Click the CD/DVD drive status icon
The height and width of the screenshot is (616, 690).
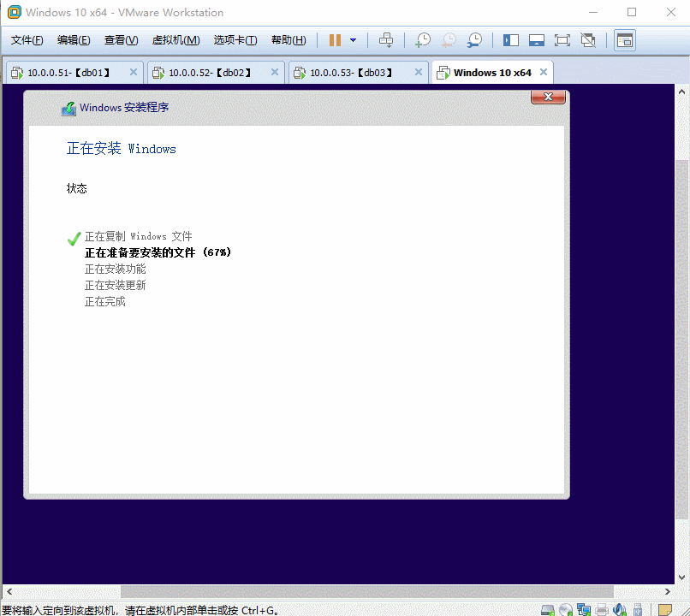click(566, 610)
